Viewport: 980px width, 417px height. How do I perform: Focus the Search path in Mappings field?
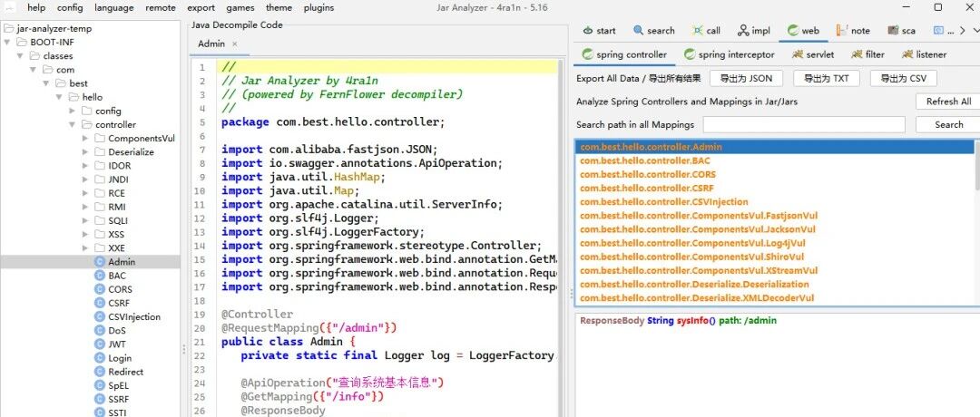pyautogui.click(x=804, y=124)
